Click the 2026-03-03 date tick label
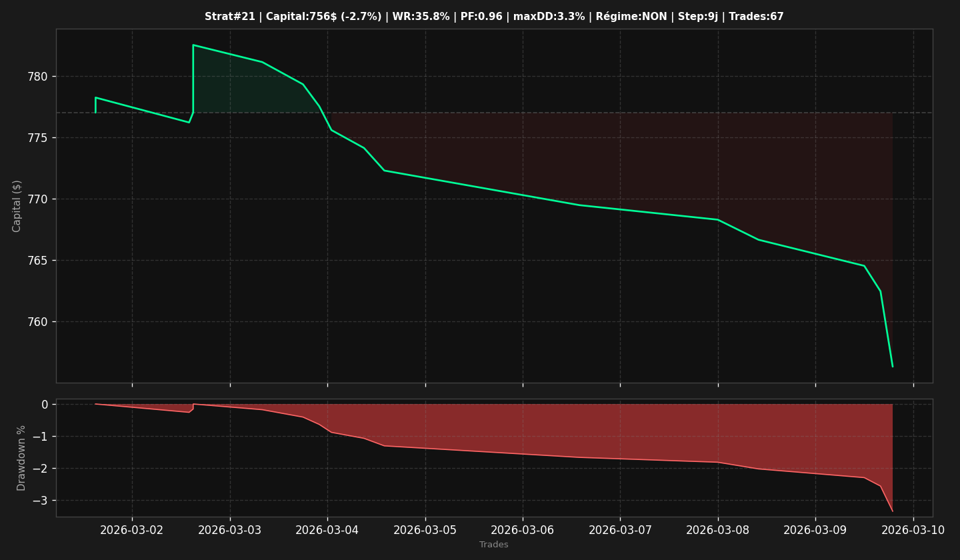Screen dimensions: 960x560 point(230,530)
